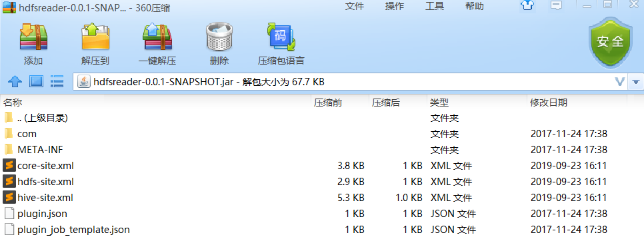The image size is (644, 251).
Task: Click the 5.3 KB size of hive-site.xml
Action: pyautogui.click(x=351, y=197)
